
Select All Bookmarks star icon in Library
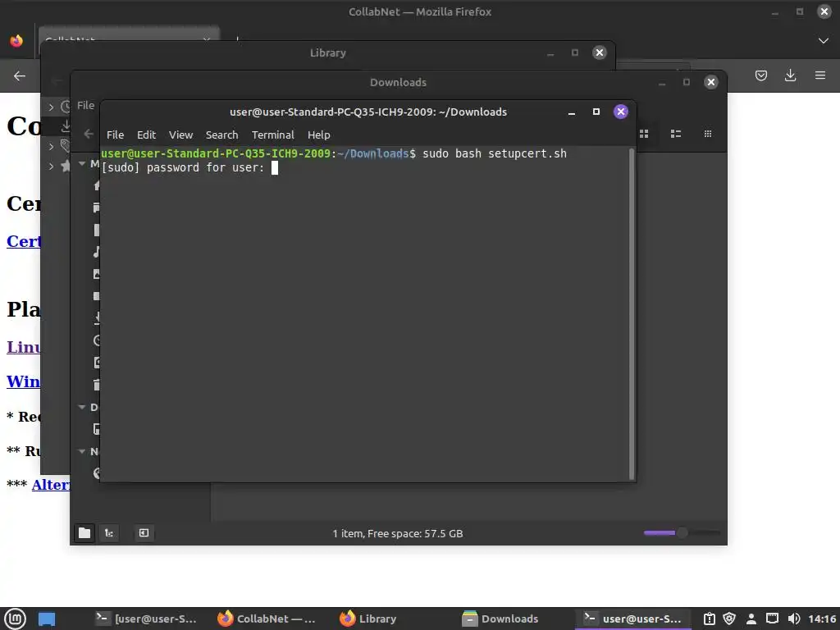pos(66,166)
